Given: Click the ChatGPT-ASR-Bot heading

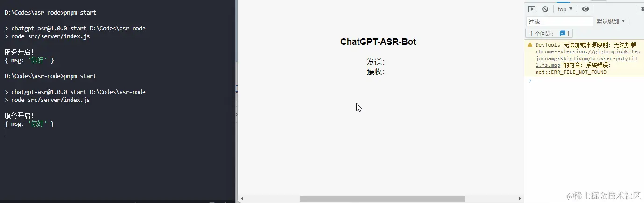Looking at the screenshot, I should [x=378, y=42].
